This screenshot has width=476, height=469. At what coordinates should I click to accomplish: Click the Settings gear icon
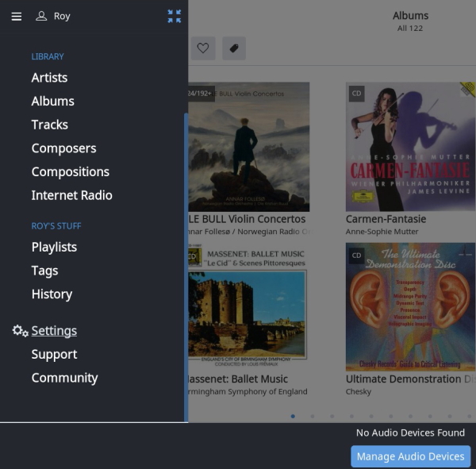coord(20,331)
